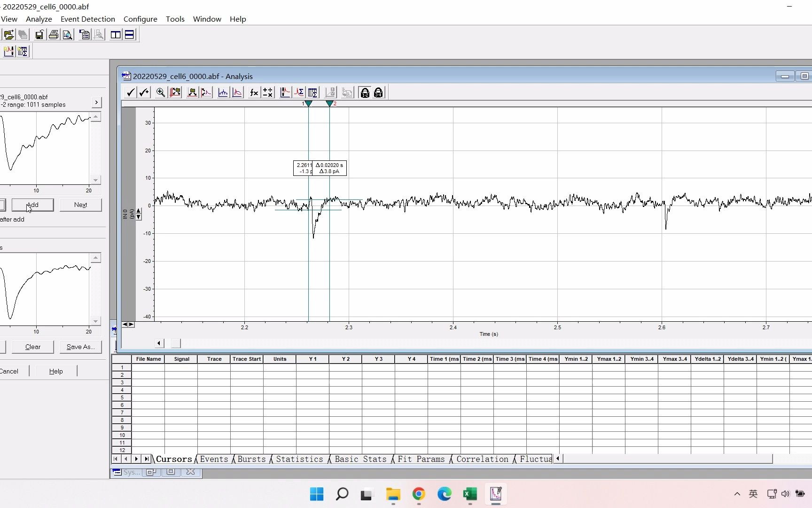Click the Add button in left panel
This screenshot has width=812, height=508.
coord(32,205)
